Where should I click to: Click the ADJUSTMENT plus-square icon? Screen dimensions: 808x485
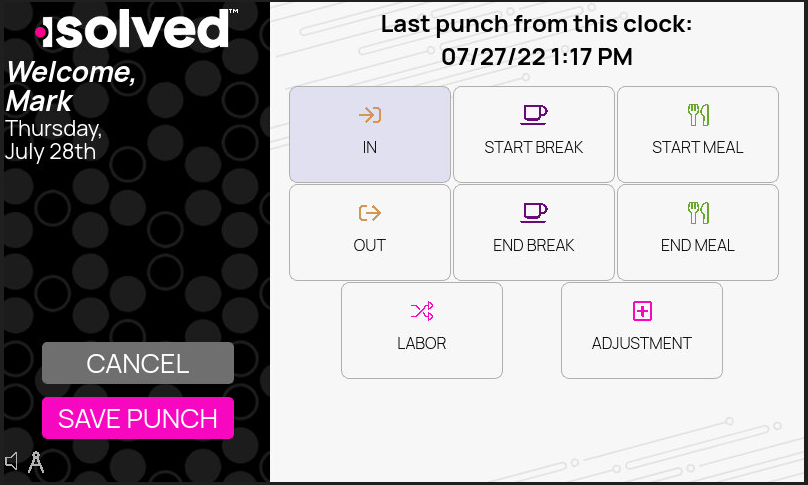[x=642, y=311]
